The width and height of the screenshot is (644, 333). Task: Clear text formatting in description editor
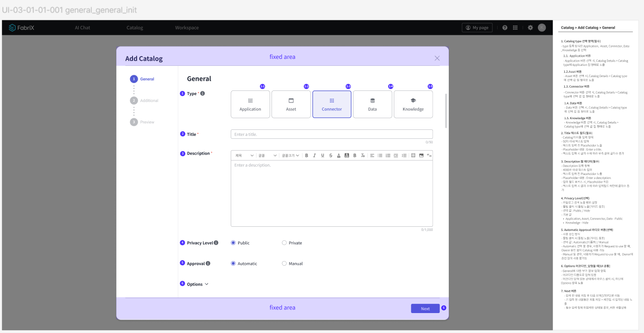click(x=363, y=155)
